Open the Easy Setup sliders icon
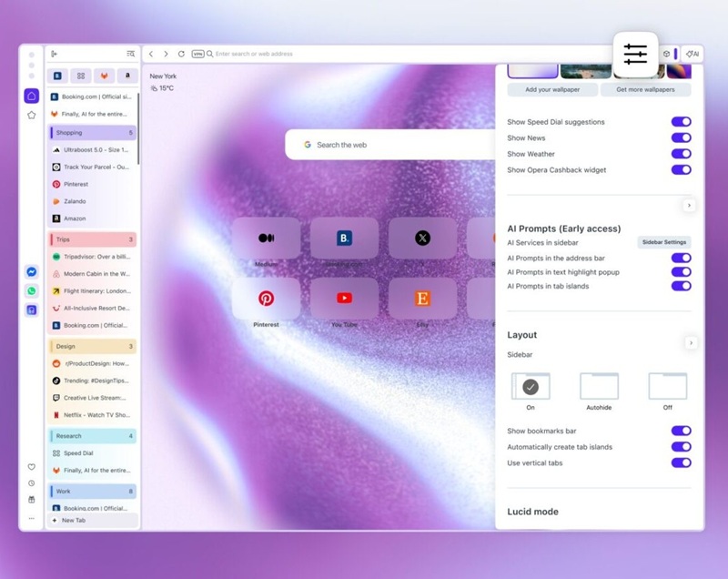Image resolution: width=728 pixels, height=579 pixels. [x=635, y=55]
